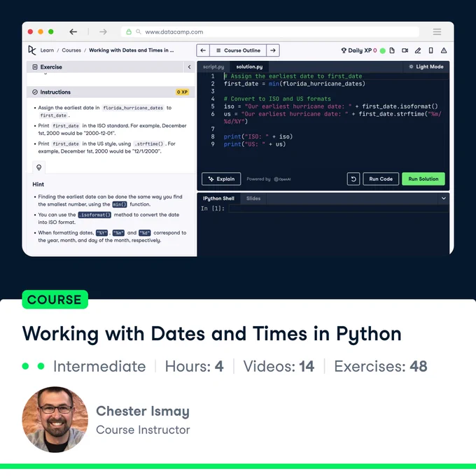Click the print("US: " + us) line
This screenshot has height=476, width=476.
tap(255, 144)
